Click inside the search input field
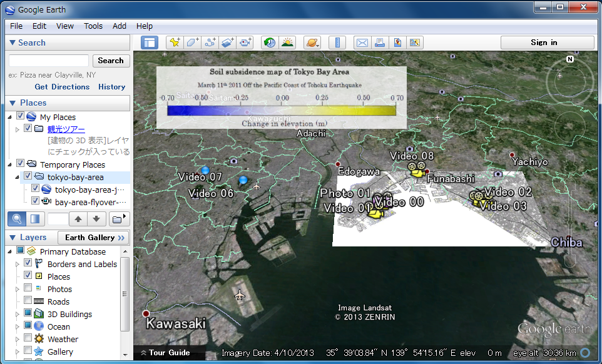 point(49,61)
